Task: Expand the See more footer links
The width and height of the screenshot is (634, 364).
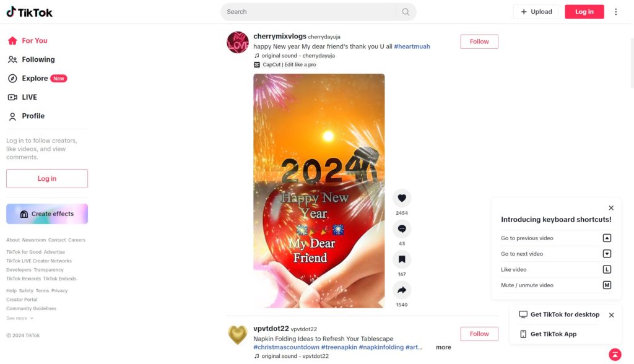Action: click(x=19, y=318)
